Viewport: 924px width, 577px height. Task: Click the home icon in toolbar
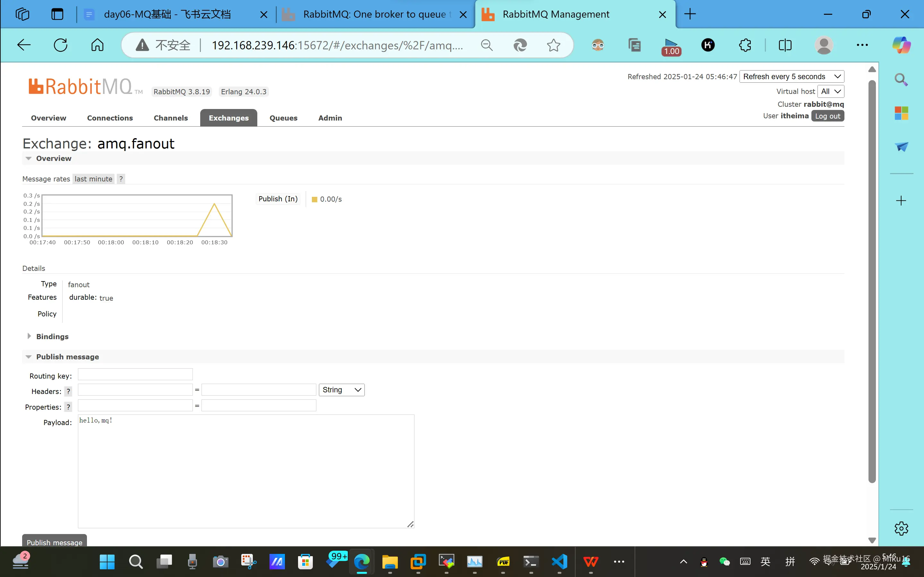(97, 45)
